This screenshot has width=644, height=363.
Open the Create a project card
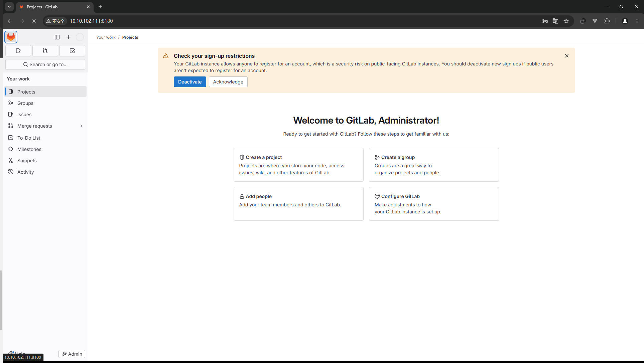click(x=298, y=165)
